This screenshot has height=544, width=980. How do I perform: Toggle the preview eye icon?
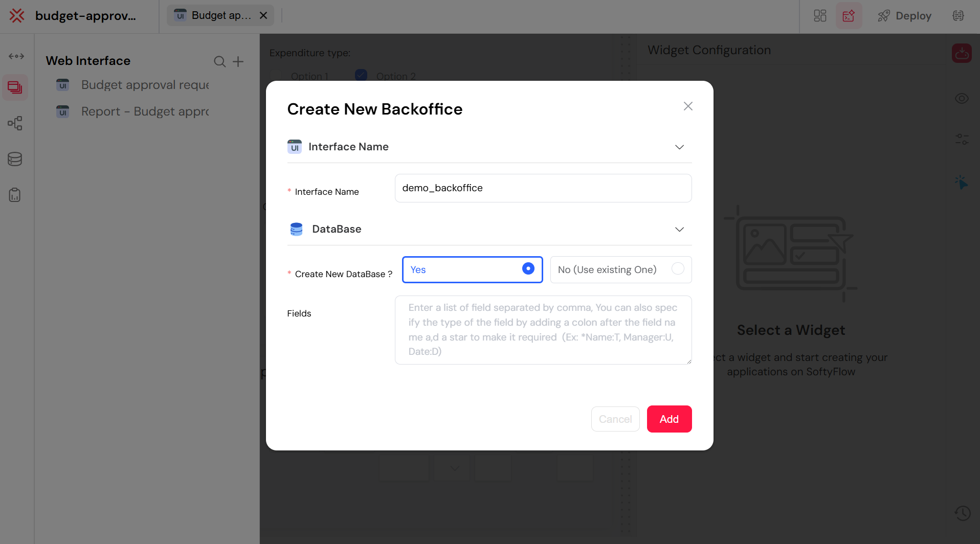pyautogui.click(x=962, y=99)
